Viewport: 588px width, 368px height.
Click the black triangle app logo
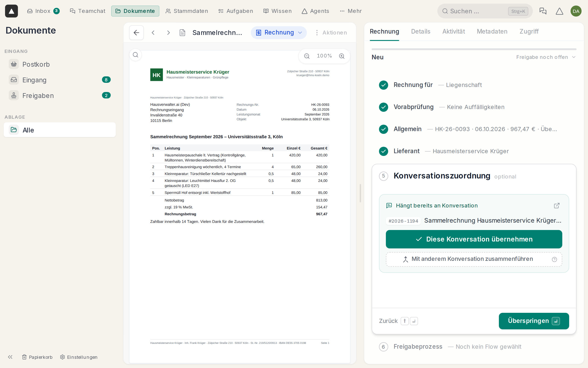(x=11, y=11)
